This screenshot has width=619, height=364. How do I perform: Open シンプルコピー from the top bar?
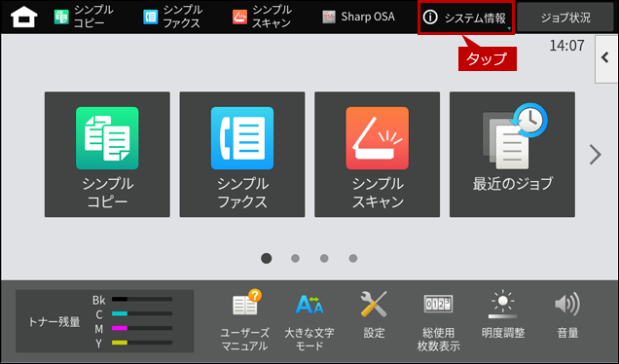click(84, 17)
